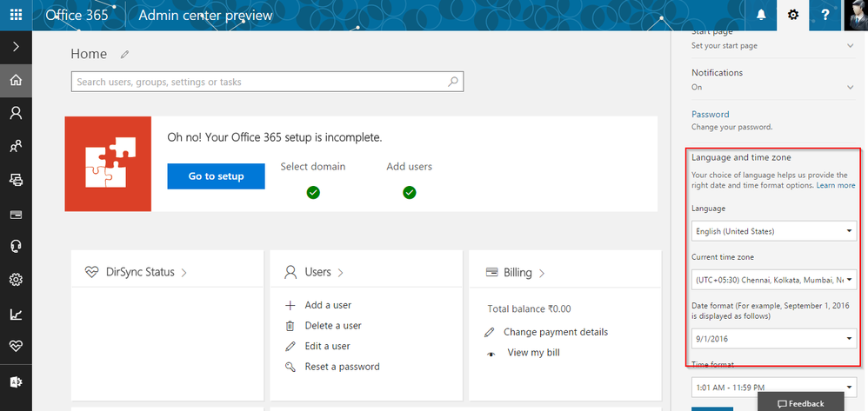Viewport: 868px width, 411px height.
Task: Open the Time format dropdown
Action: click(x=774, y=388)
